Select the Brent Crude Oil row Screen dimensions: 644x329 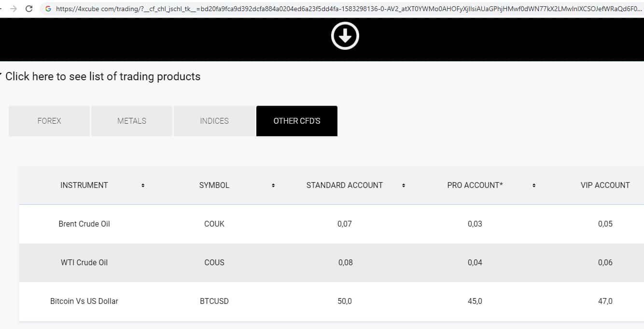(x=84, y=224)
